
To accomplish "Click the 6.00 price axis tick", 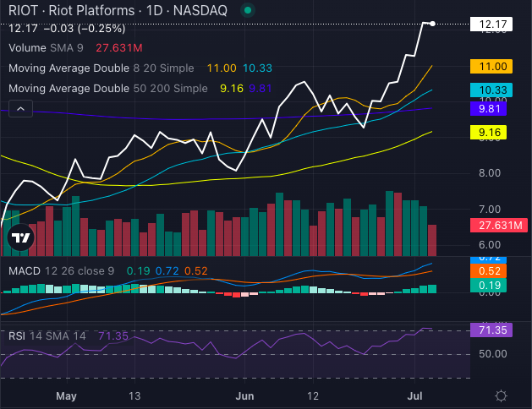I will (490, 245).
